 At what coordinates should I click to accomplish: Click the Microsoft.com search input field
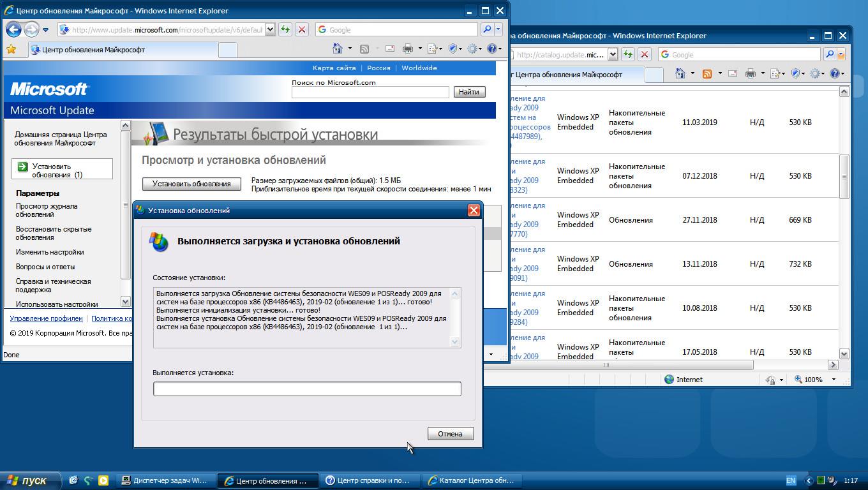tap(370, 92)
